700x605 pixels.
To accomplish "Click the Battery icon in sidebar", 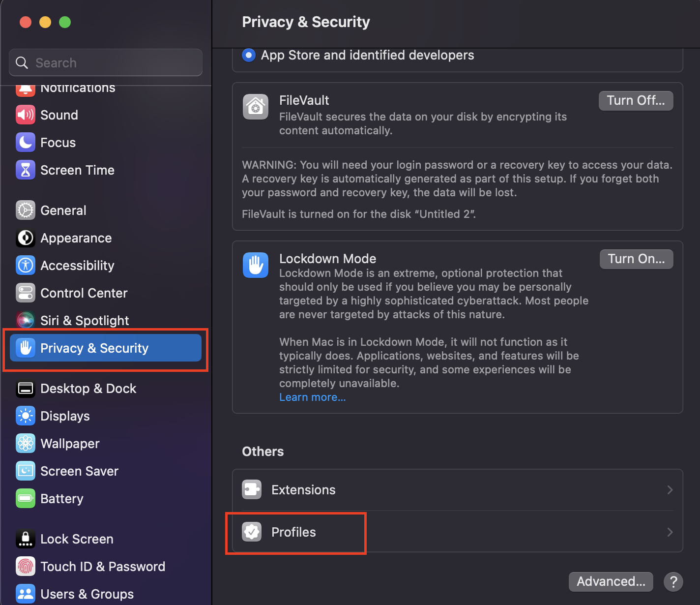I will [x=26, y=498].
